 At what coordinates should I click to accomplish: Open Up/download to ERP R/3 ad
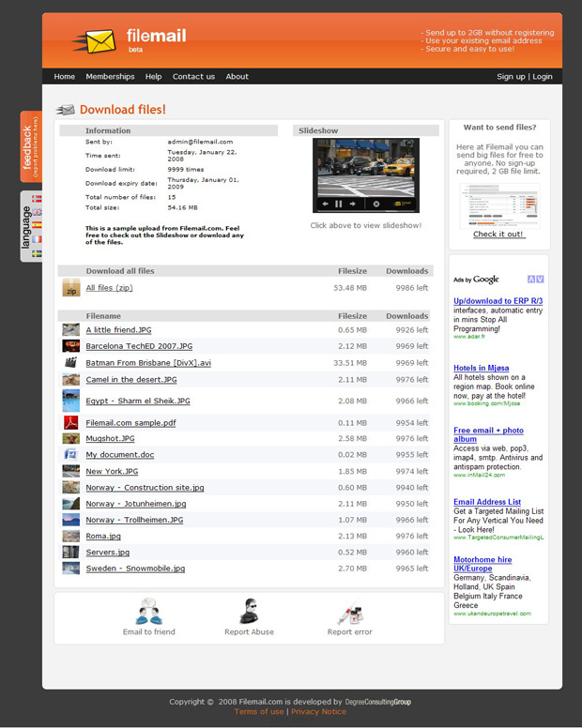(x=498, y=301)
